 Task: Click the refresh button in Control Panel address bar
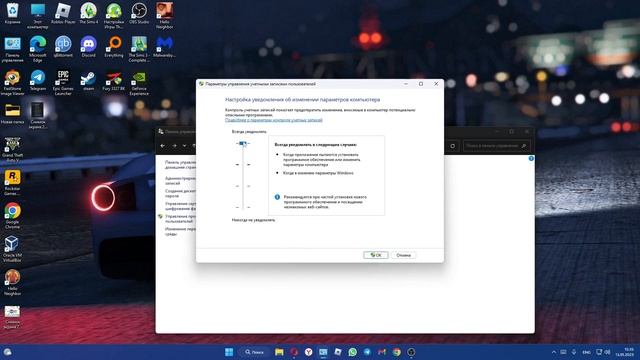(453, 146)
